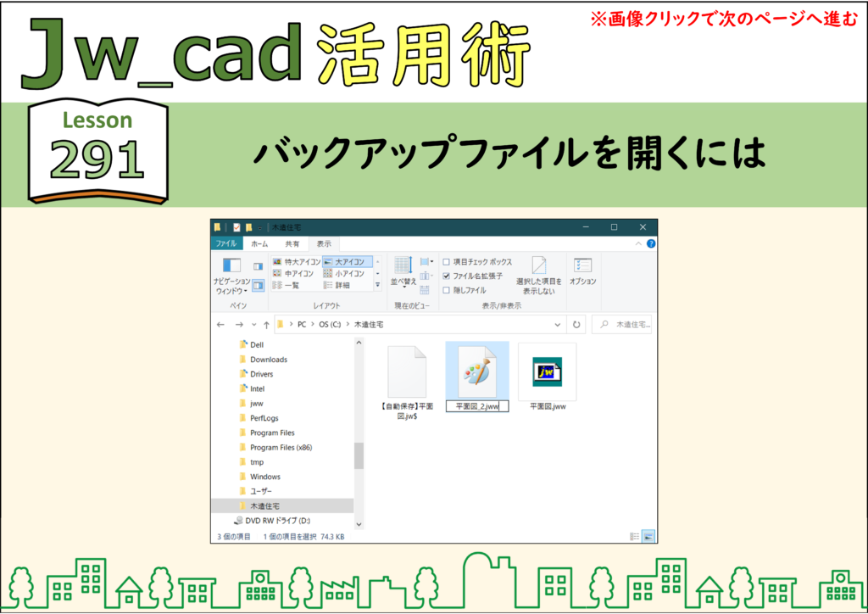
Task: Select the ユーザー folder in tree
Action: (x=256, y=491)
